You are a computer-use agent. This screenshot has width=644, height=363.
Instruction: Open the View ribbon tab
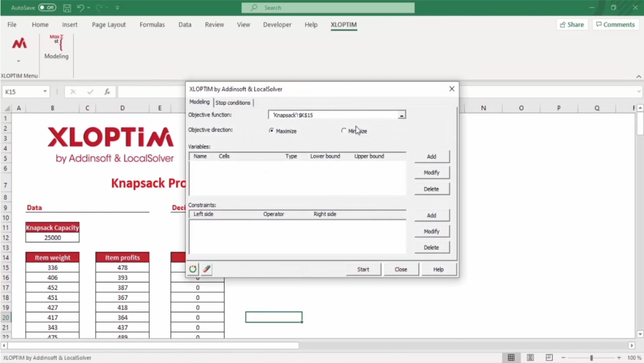(244, 25)
